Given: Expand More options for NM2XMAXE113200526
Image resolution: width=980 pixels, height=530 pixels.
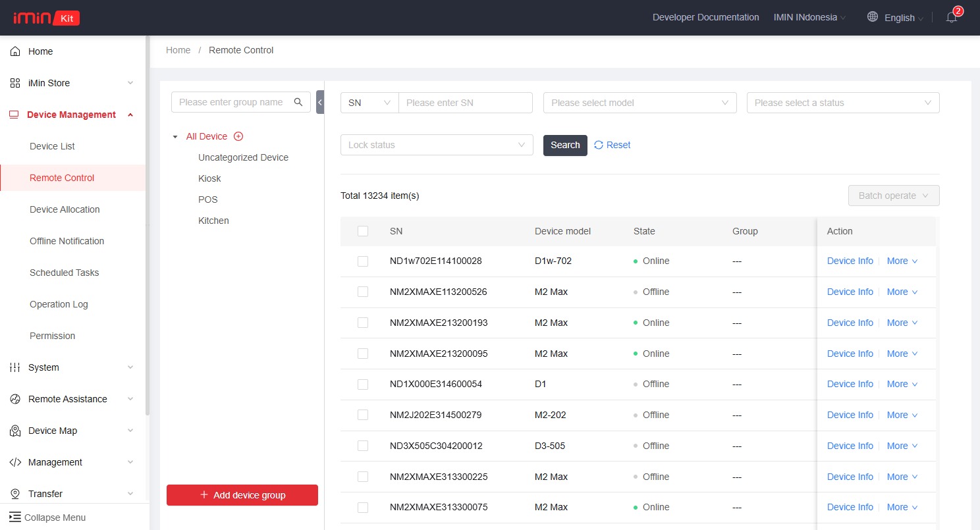Looking at the screenshot, I should tap(902, 292).
